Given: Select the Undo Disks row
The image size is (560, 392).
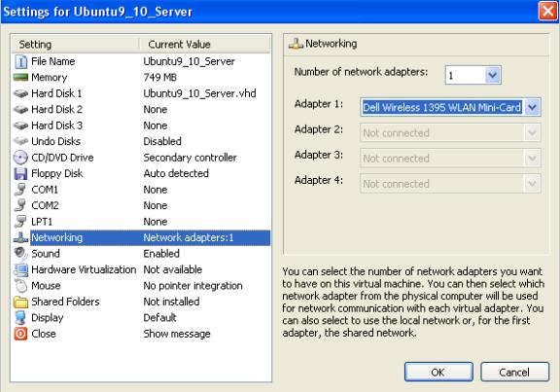Looking at the screenshot, I should 141,141.
